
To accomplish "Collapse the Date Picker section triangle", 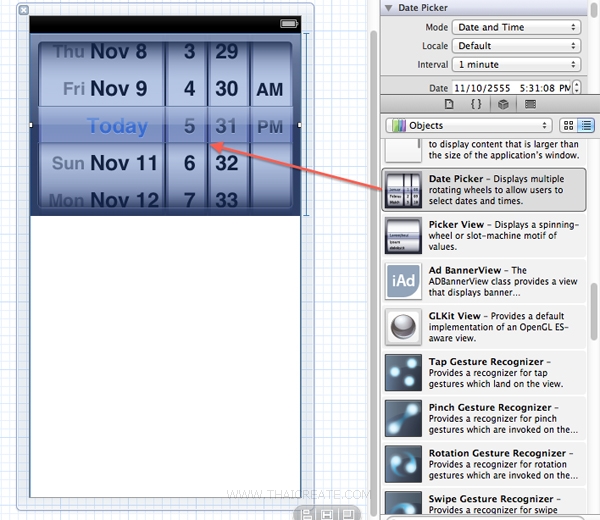I will coord(388,8).
